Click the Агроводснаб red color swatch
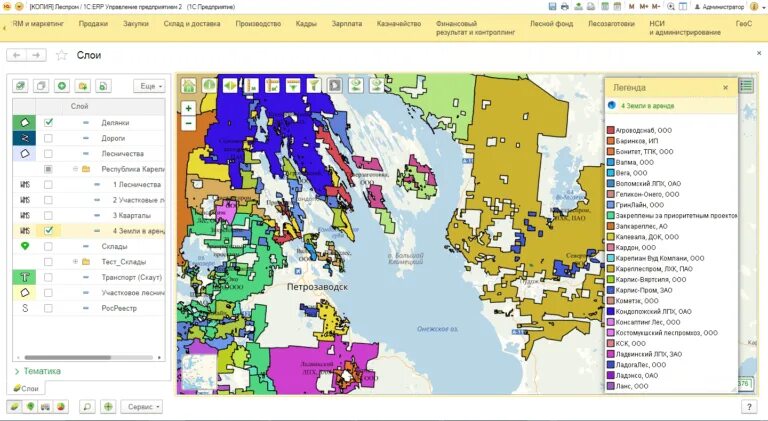This screenshot has height=421, width=768. (x=611, y=130)
